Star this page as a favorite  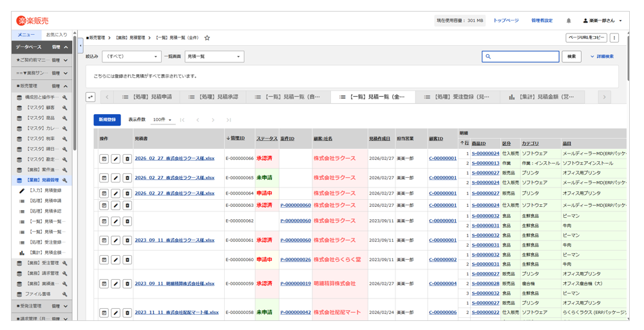point(207,38)
